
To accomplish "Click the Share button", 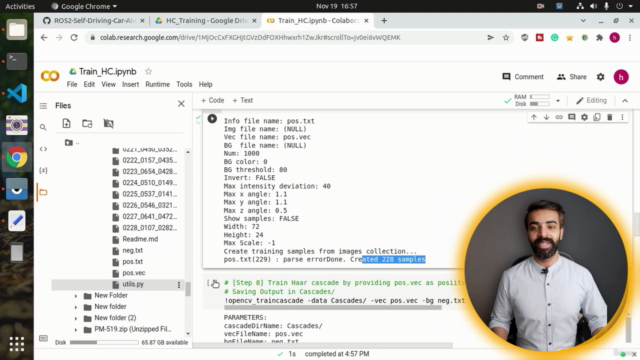I will point(571,77).
